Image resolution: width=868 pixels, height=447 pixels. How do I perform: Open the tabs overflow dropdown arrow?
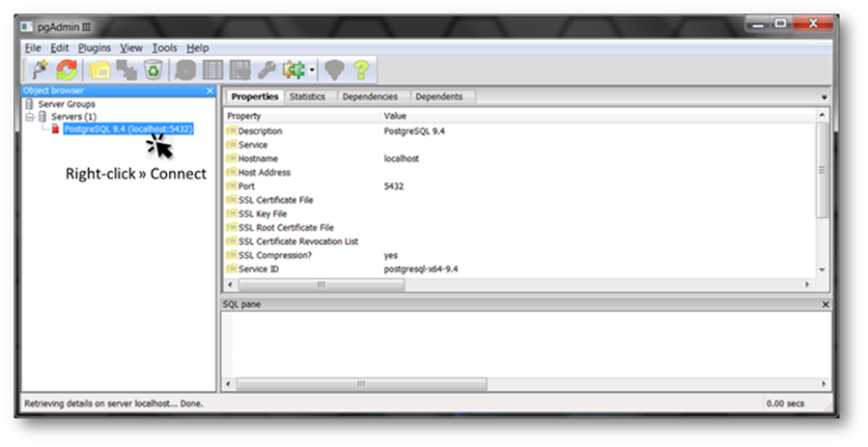[824, 98]
